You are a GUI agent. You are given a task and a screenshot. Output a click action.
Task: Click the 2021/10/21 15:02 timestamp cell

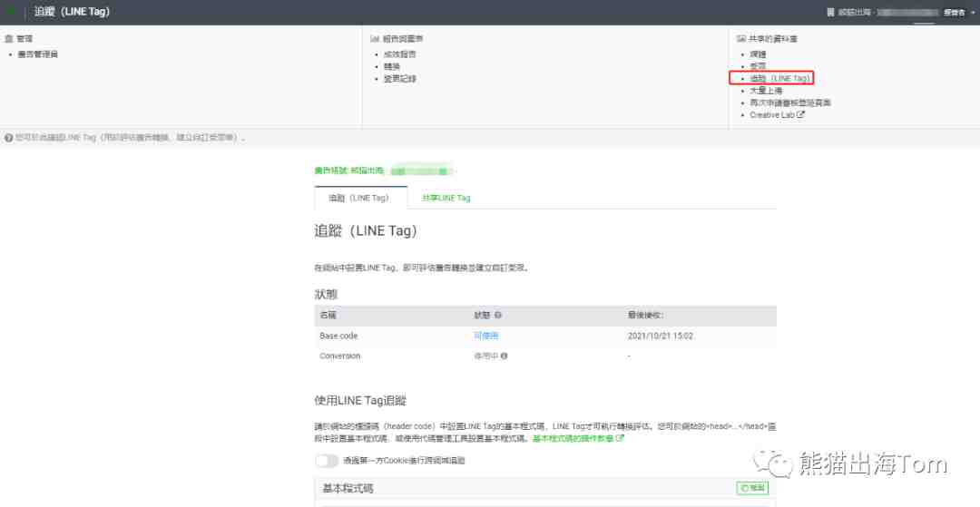pyautogui.click(x=660, y=336)
